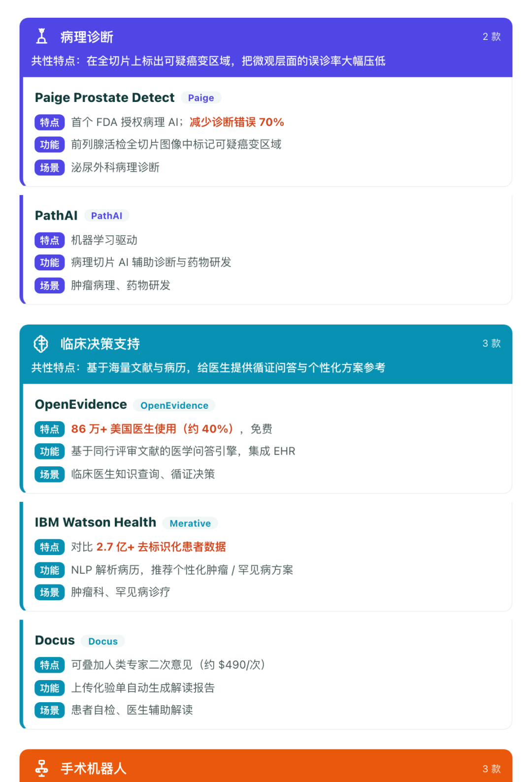532x782 pixels.
Task: Click the text "临床医生知识查询、循证决策"
Action: [143, 474]
